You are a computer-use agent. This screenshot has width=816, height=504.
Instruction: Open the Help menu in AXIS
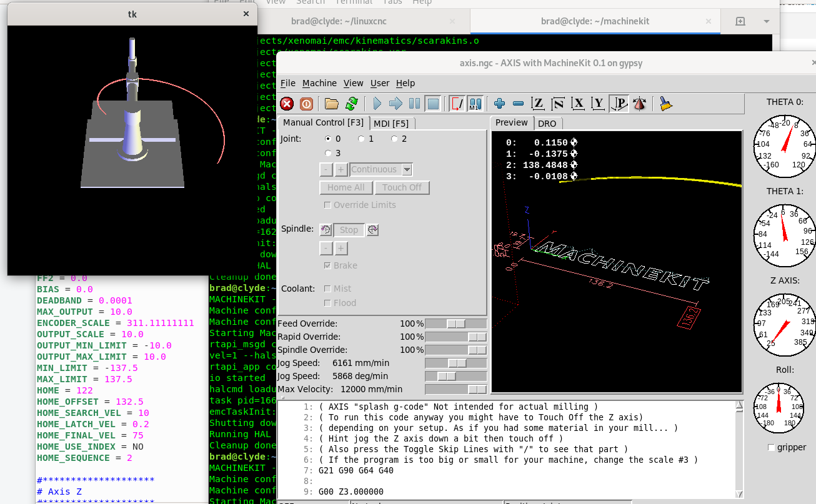tap(406, 83)
